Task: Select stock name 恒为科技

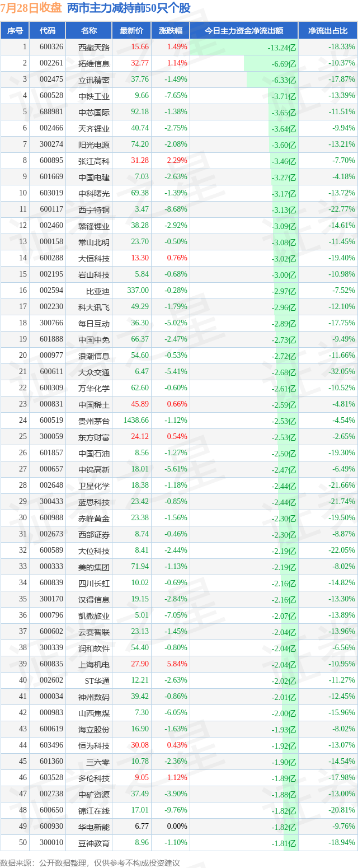Action: [x=94, y=745]
